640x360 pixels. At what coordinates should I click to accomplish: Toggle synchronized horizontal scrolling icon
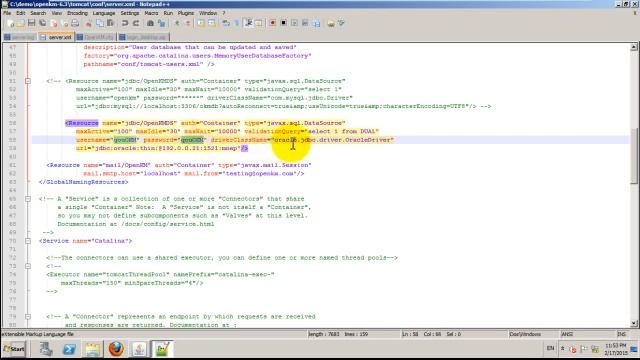(x=211, y=23)
